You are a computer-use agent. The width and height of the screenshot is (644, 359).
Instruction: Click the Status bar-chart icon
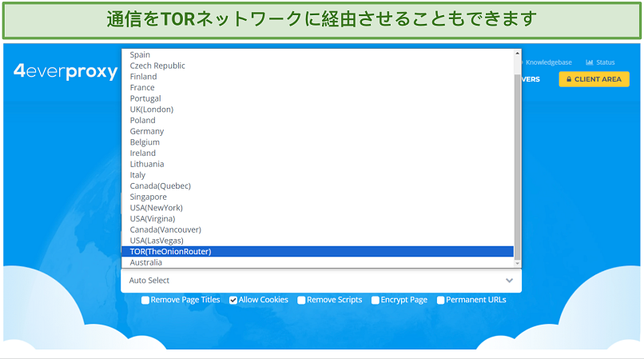click(590, 62)
